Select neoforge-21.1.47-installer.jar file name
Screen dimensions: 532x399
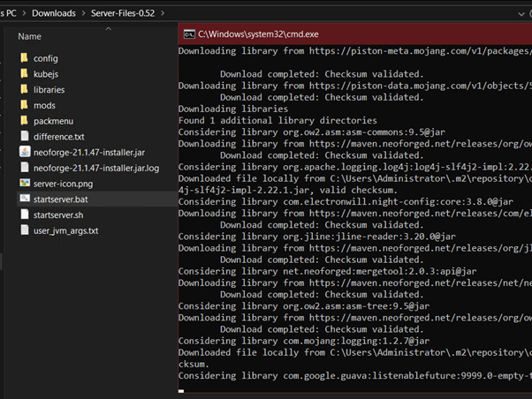click(x=89, y=153)
